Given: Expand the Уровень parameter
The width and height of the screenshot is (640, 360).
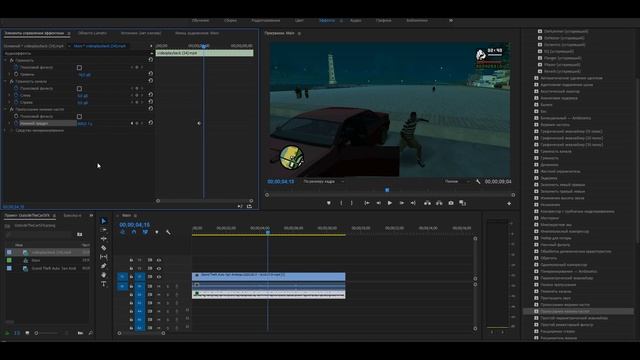Looking at the screenshot, I should tap(10, 74).
